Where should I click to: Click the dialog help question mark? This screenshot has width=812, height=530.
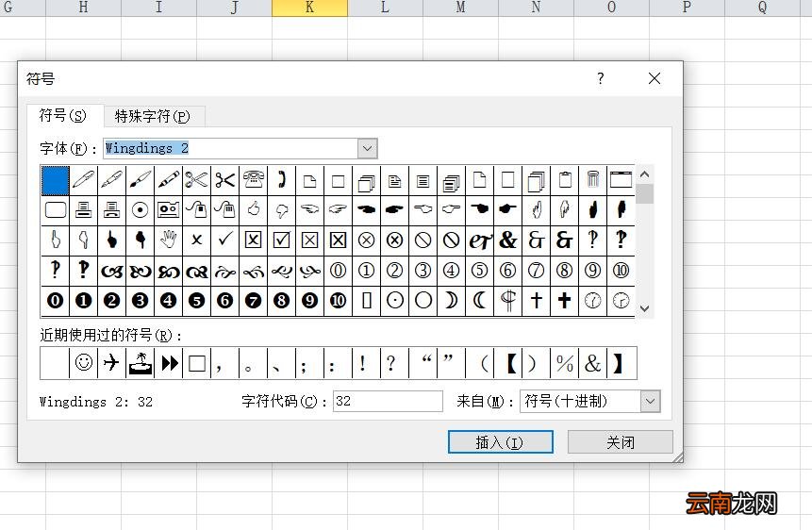[x=600, y=78]
